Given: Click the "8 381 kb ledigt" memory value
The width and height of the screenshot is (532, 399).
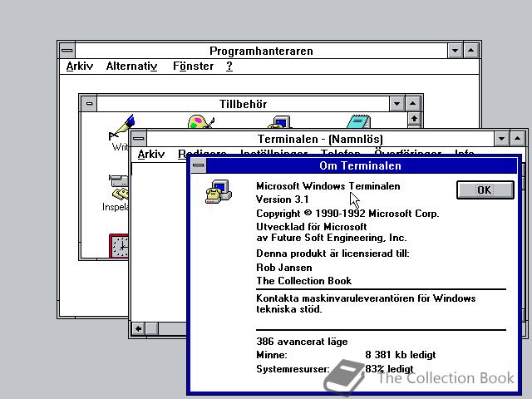Looking at the screenshot, I should coord(401,355).
